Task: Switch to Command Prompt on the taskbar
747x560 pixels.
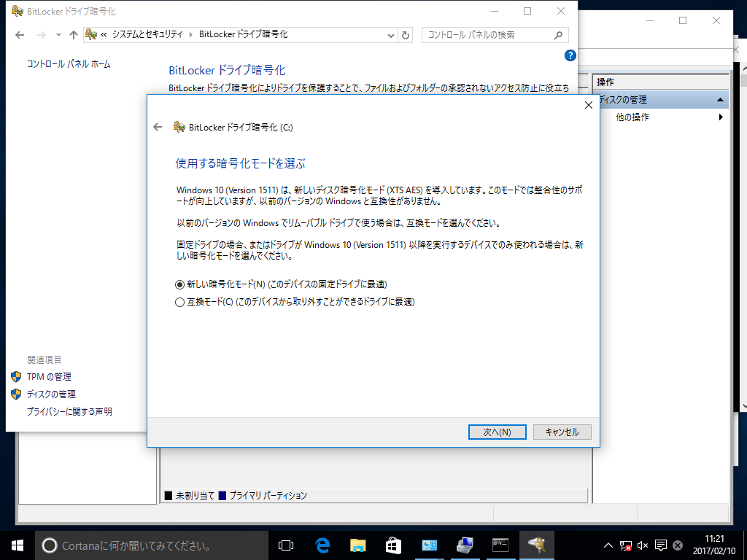Action: point(500,545)
